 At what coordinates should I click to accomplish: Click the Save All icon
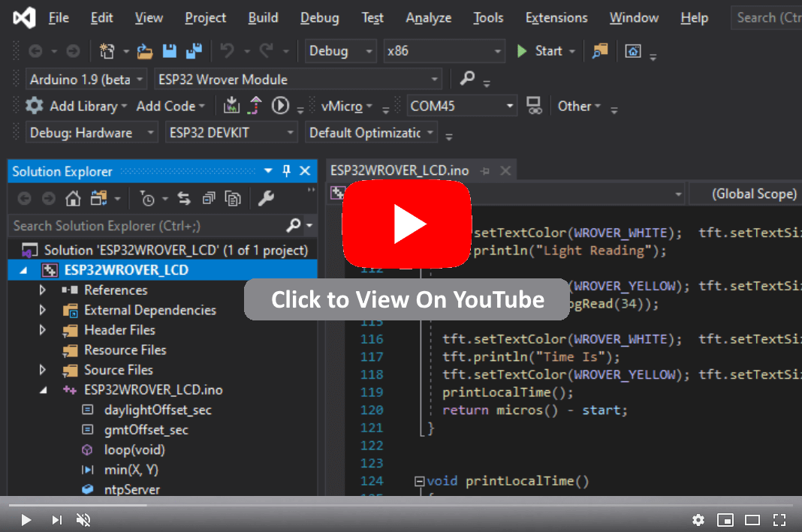click(194, 51)
